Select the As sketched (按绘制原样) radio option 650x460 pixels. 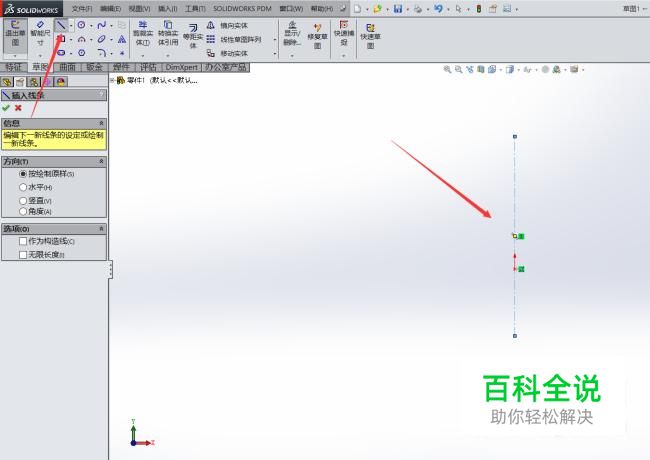click(23, 174)
